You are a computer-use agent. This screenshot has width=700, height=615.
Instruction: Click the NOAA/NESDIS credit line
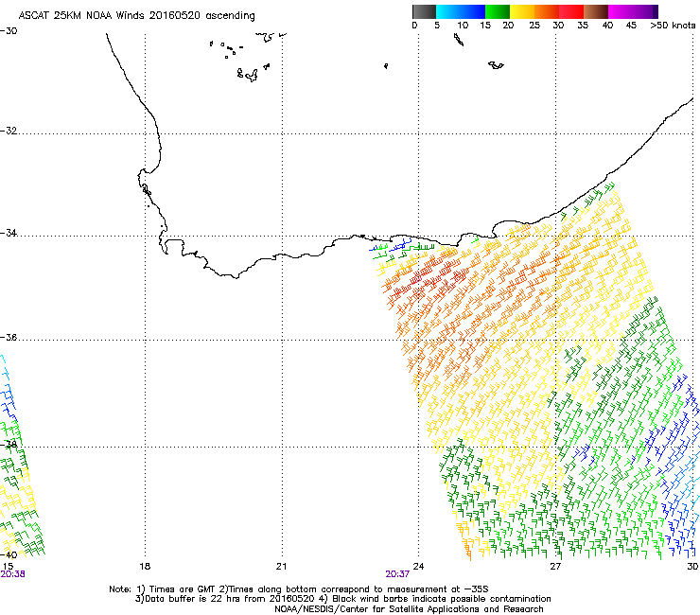point(409,609)
